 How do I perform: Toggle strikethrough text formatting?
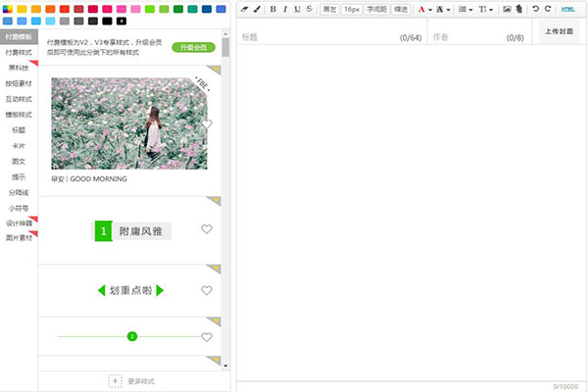[310, 9]
